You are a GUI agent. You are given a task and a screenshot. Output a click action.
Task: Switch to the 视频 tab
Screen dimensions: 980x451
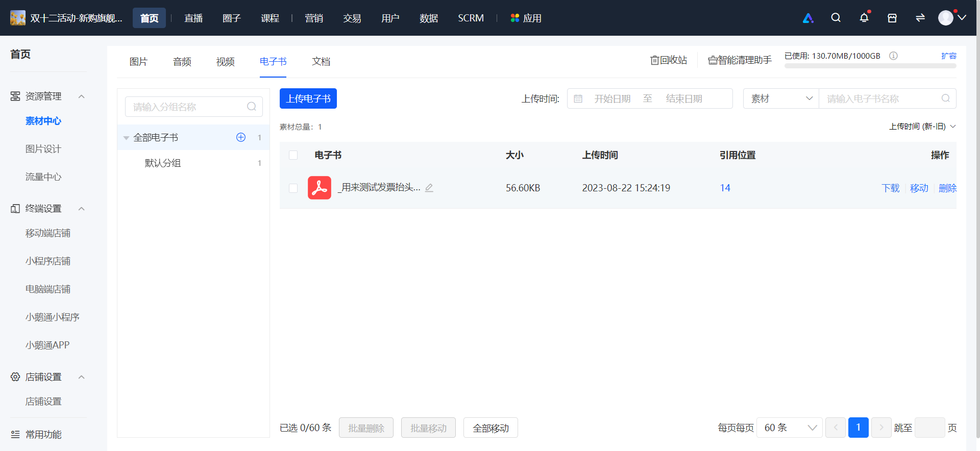tap(225, 62)
